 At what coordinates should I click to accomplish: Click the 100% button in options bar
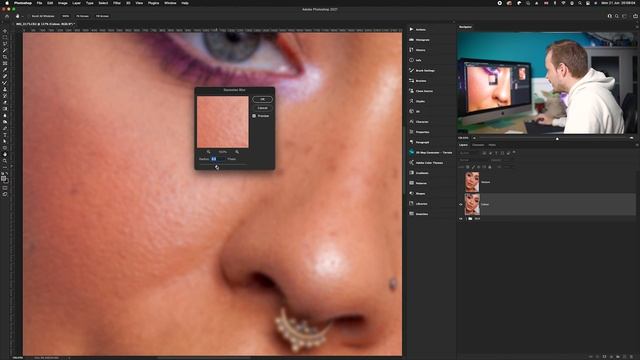(x=65, y=16)
